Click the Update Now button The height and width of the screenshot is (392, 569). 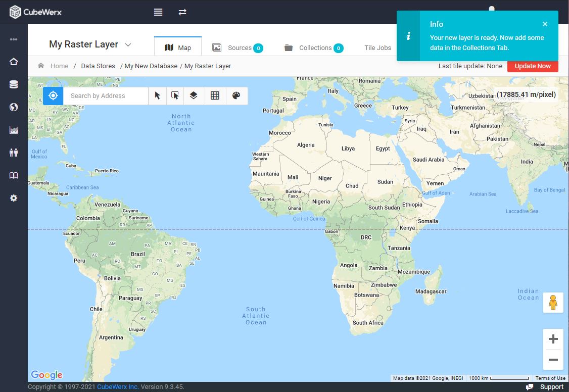point(532,66)
